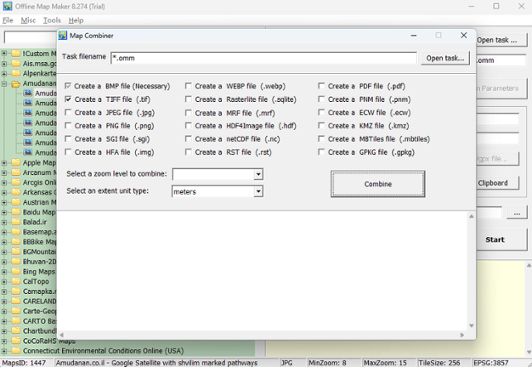Click Open task button in main window

pyautogui.click(x=502, y=40)
